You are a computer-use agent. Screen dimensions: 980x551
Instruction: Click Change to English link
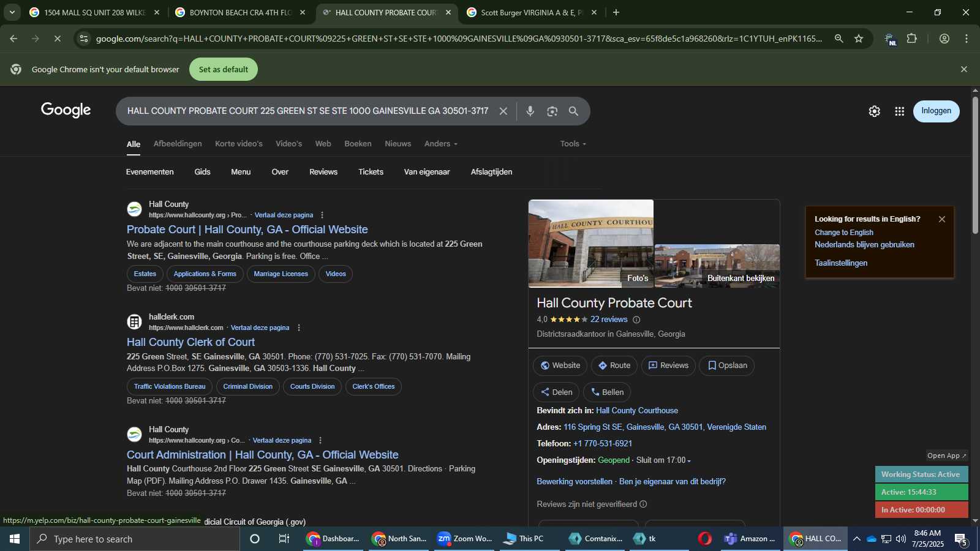pyautogui.click(x=844, y=233)
